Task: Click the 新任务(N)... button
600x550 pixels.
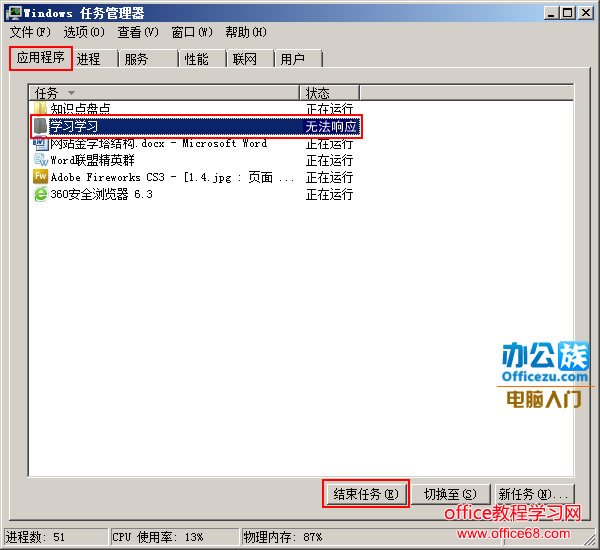Action: 534,494
